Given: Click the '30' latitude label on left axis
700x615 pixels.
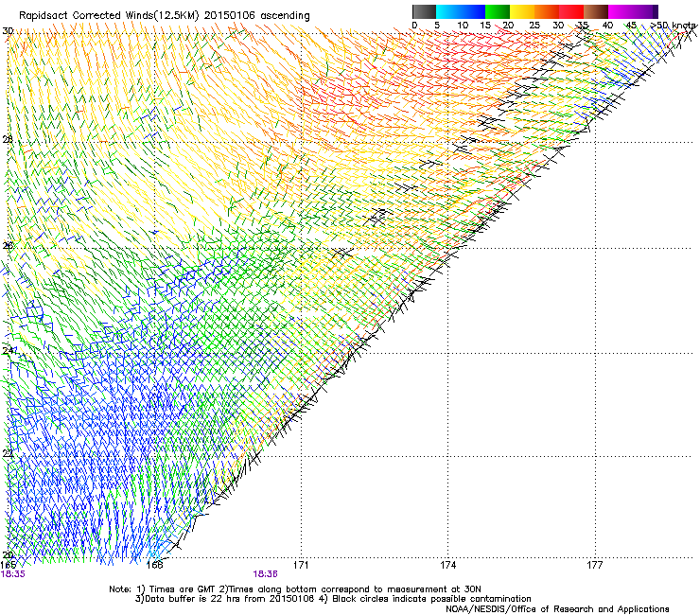Looking at the screenshot, I should click(x=8, y=31).
